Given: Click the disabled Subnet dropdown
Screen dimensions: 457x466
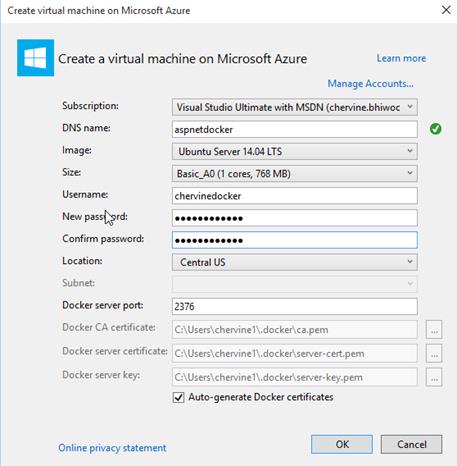Looking at the screenshot, I should (x=295, y=284).
